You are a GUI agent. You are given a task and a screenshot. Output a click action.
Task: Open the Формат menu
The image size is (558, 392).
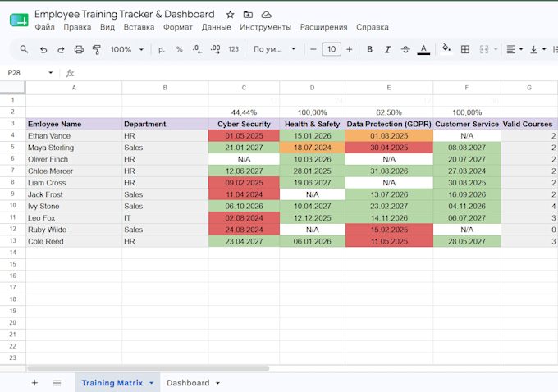coord(178,27)
